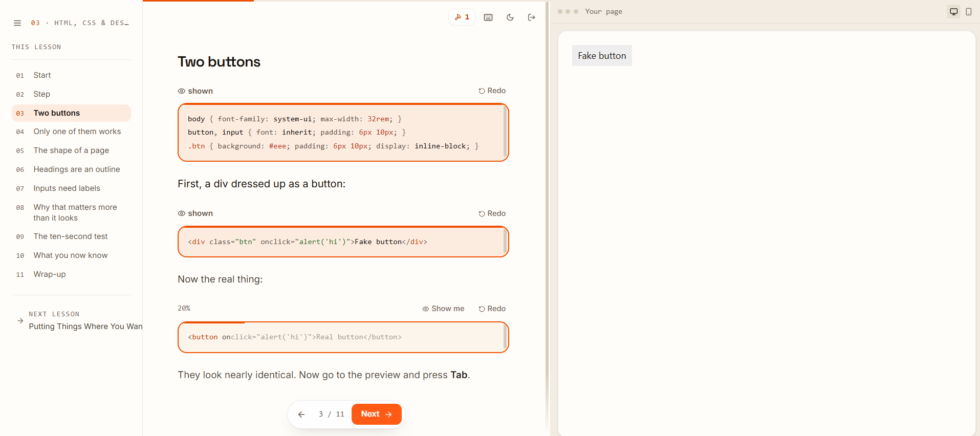Viewport: 980px width, 436px height.
Task: Go to Only one of them works
Action: pyautogui.click(x=71, y=132)
